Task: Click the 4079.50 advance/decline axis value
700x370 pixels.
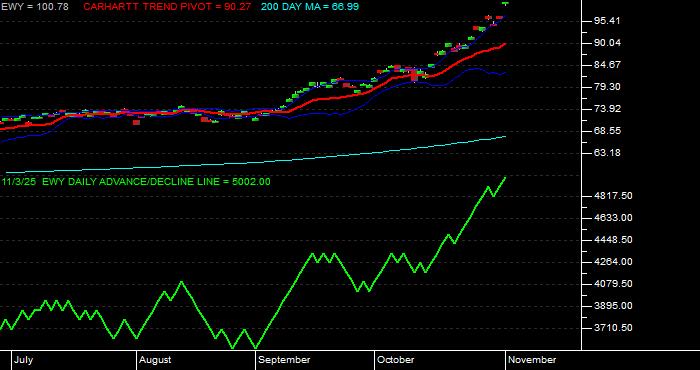Action: 614,284
